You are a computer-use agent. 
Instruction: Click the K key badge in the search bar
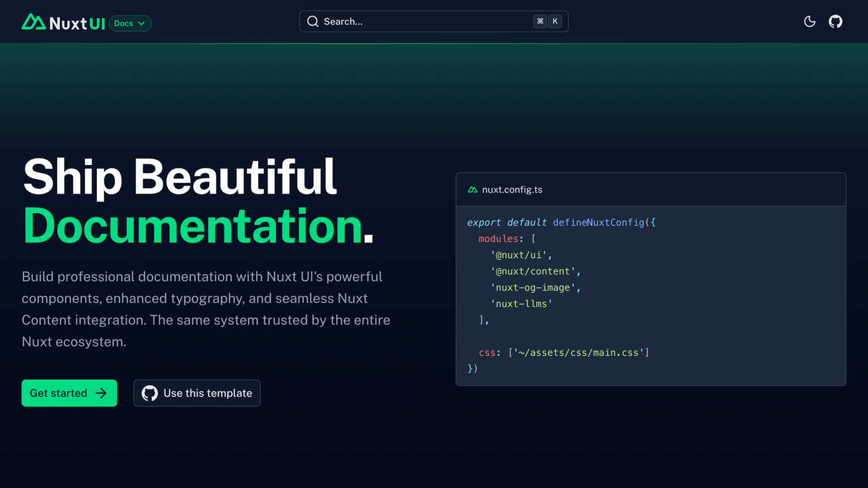(x=555, y=21)
